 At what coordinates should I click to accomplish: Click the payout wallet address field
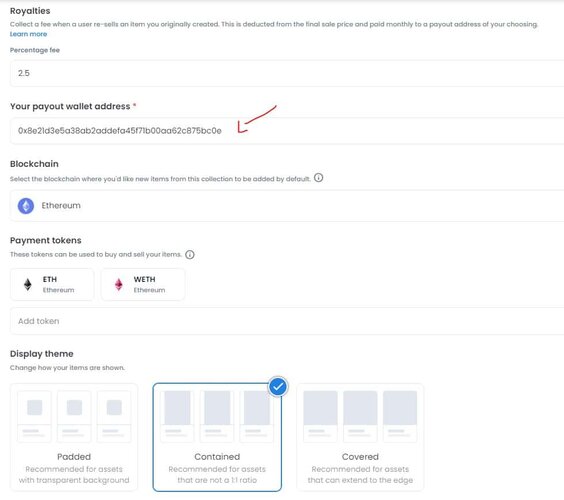(x=287, y=131)
